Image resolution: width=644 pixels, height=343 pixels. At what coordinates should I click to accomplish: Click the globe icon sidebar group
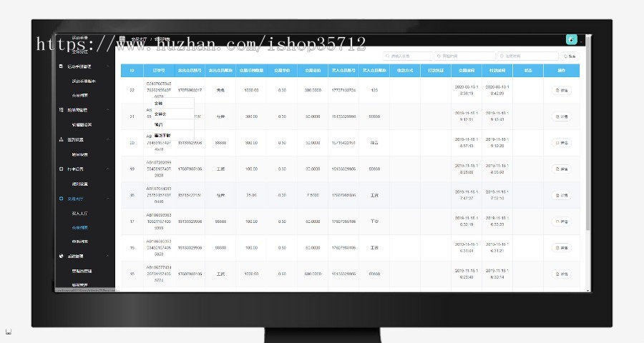tap(62, 256)
